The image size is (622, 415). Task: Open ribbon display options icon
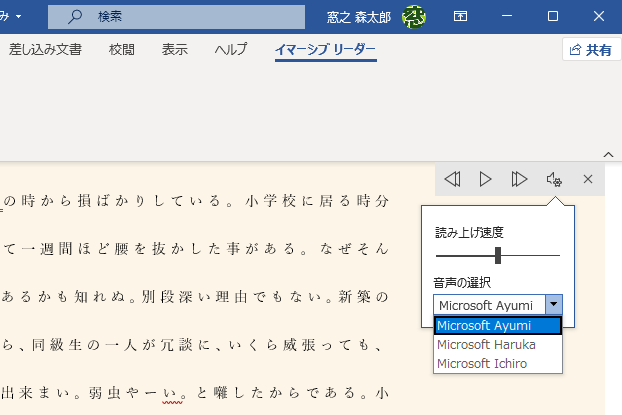click(460, 16)
